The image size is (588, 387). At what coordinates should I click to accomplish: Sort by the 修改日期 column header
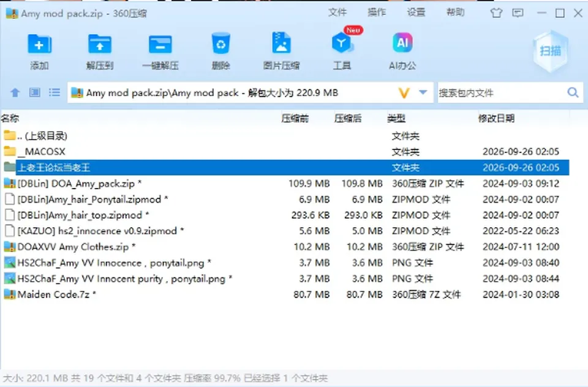tap(496, 119)
